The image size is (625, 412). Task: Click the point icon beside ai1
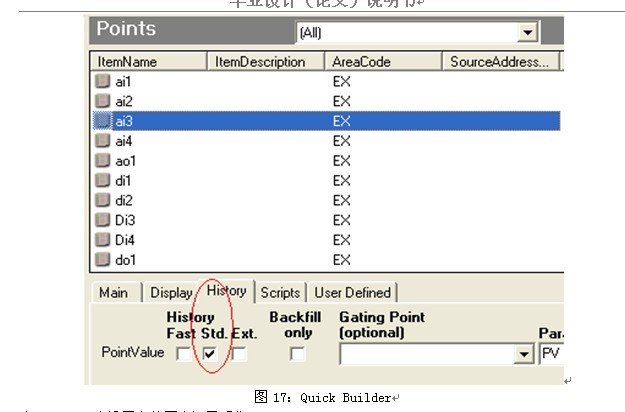[x=102, y=81]
